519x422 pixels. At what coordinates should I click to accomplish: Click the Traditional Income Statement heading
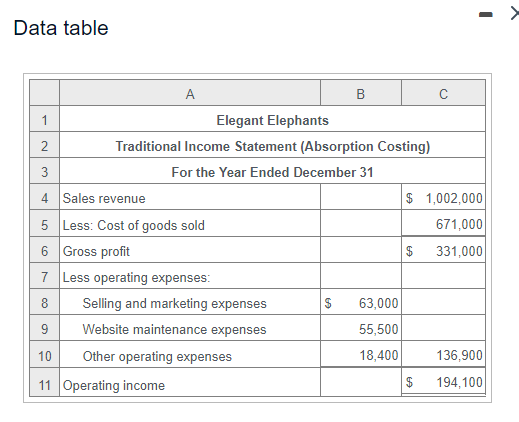pyautogui.click(x=272, y=146)
